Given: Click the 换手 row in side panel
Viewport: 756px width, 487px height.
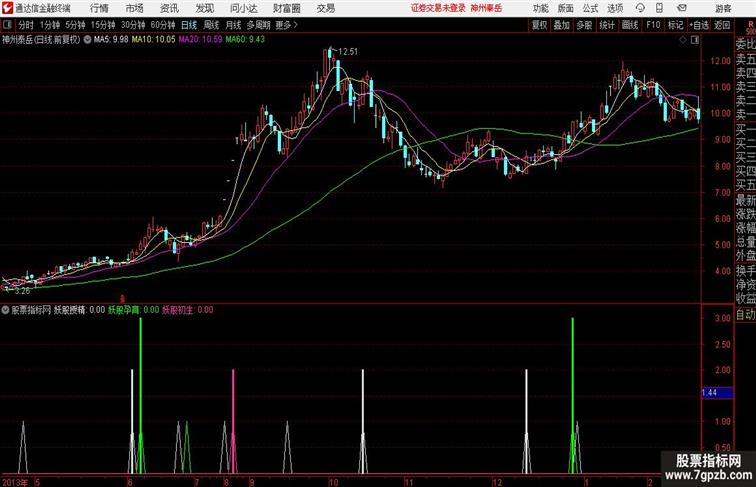Looking at the screenshot, I should pos(745,270).
